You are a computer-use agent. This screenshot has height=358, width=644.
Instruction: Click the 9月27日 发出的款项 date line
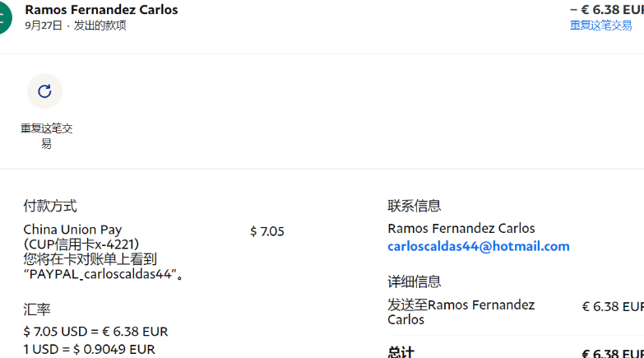pyautogui.click(x=76, y=26)
